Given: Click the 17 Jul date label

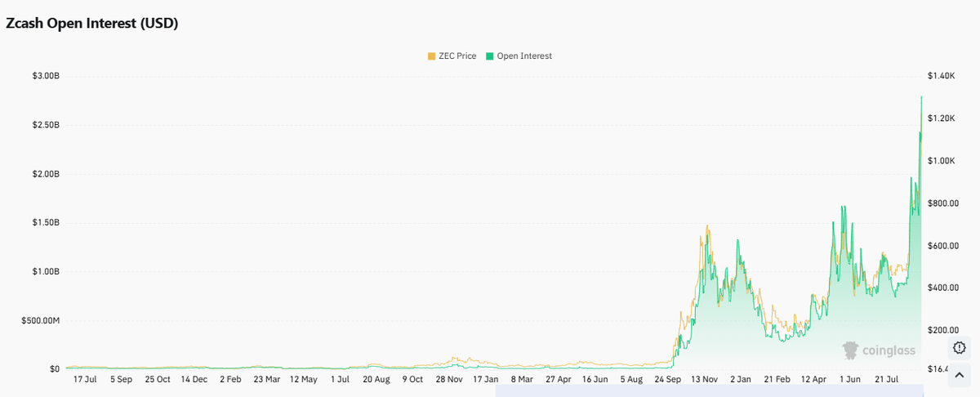Looking at the screenshot, I should pyautogui.click(x=86, y=380).
